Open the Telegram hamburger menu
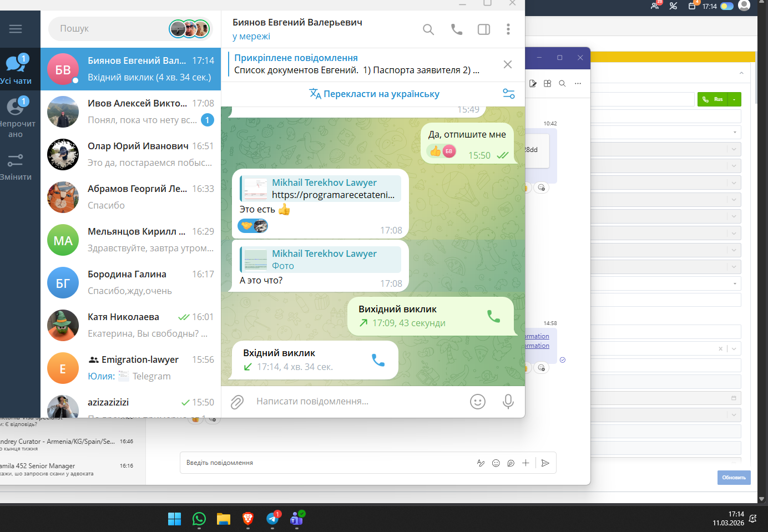Screen dimensions: 768x532 [x=16, y=29]
